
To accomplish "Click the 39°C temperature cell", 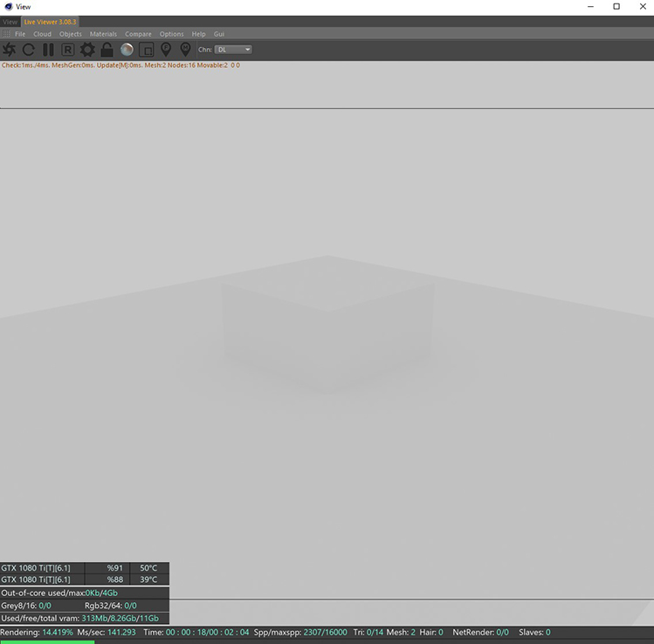I will (149, 579).
